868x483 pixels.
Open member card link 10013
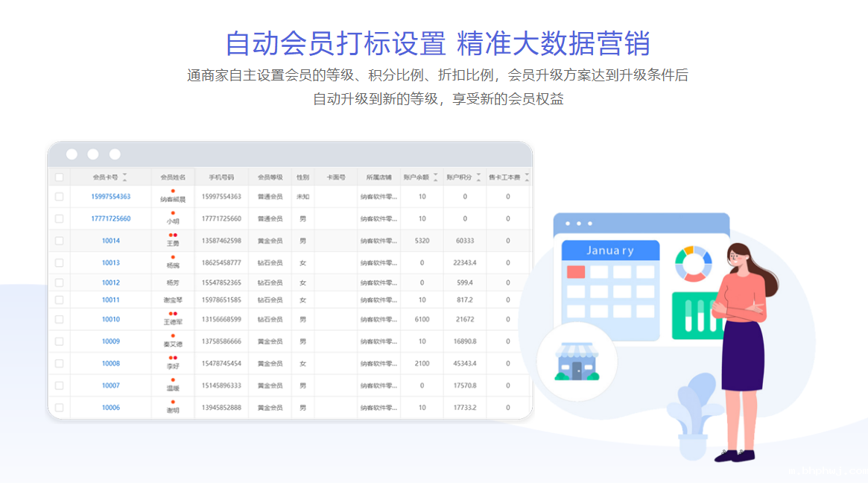point(111,263)
